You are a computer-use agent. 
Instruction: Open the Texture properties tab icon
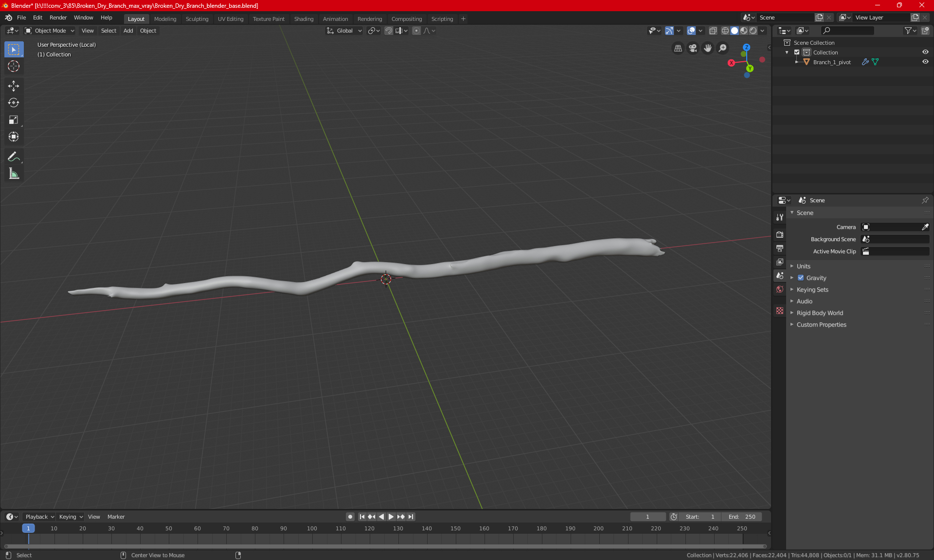click(780, 311)
